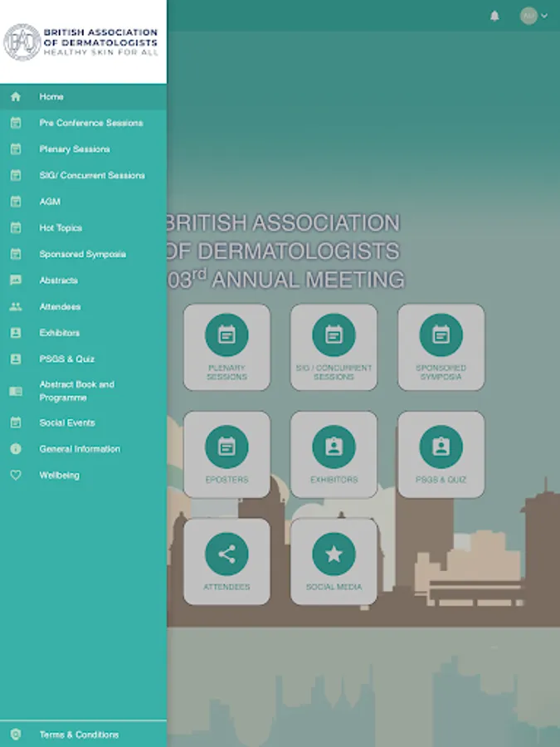
Task: Click calendar icon next to Hot Topics
Action: [16, 227]
